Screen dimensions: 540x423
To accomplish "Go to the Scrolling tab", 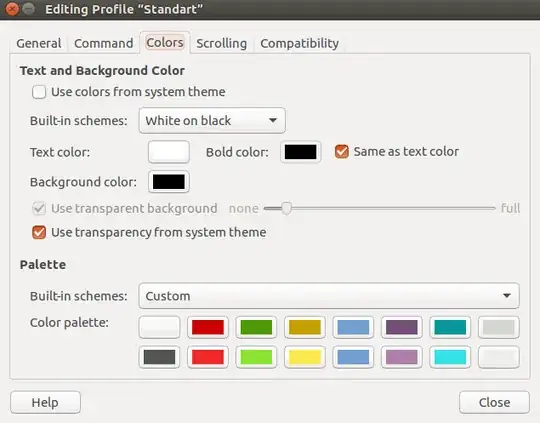I will (221, 43).
